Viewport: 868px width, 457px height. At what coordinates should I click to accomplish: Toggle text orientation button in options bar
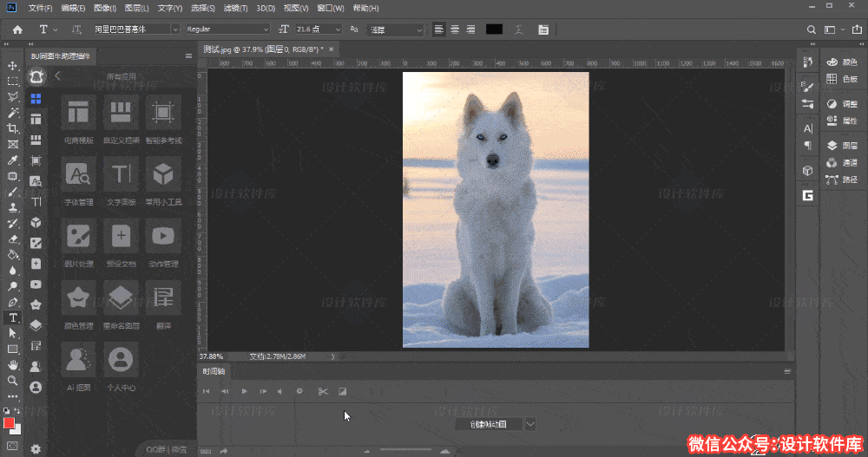tap(76, 29)
